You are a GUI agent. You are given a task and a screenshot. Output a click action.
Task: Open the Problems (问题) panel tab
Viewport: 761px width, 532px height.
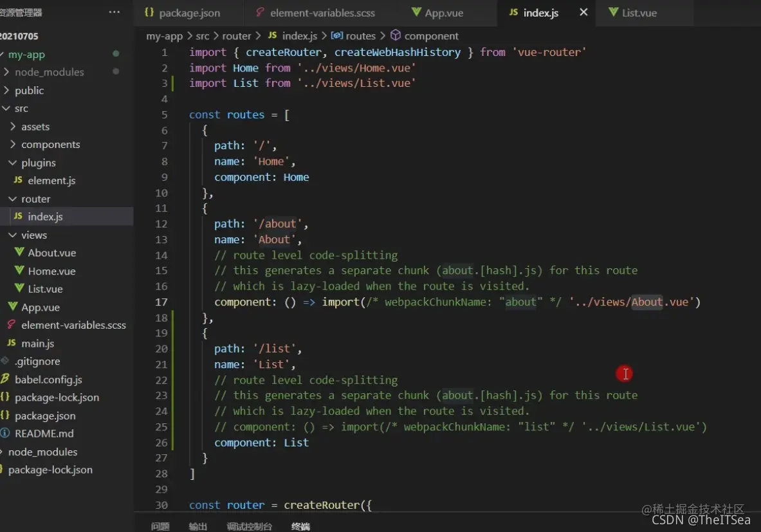[160, 526]
